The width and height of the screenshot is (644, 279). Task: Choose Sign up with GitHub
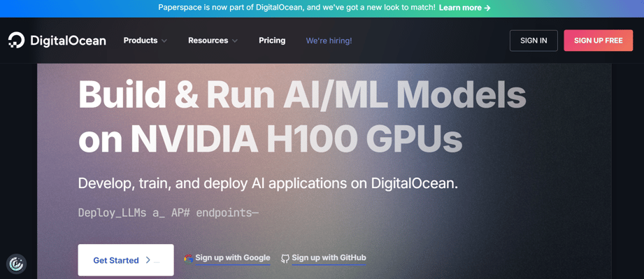(329, 258)
